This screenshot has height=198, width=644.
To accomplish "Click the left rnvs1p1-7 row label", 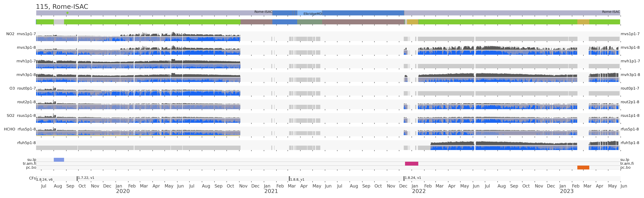I will coord(26,34).
